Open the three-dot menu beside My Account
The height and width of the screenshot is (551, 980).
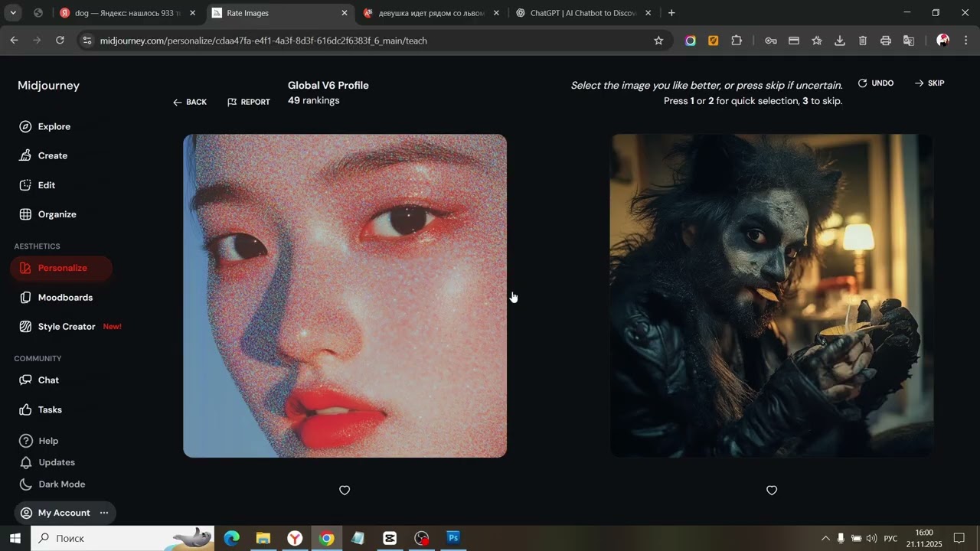pos(104,513)
